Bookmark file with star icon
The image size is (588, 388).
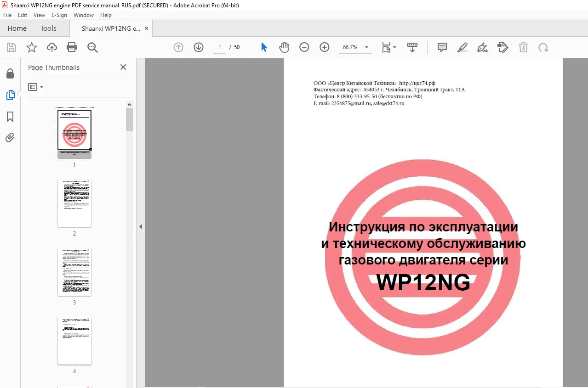32,47
